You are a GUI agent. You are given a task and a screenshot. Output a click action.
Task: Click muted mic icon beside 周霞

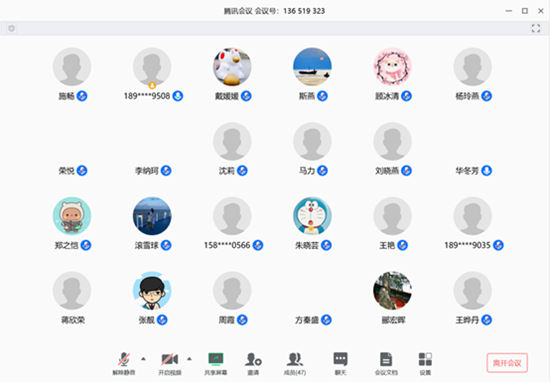(x=242, y=320)
